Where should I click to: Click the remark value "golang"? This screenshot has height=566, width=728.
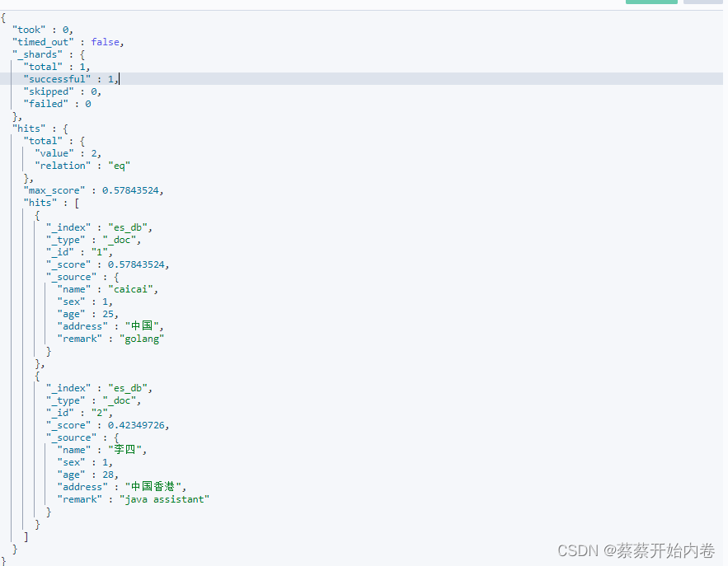(x=142, y=339)
